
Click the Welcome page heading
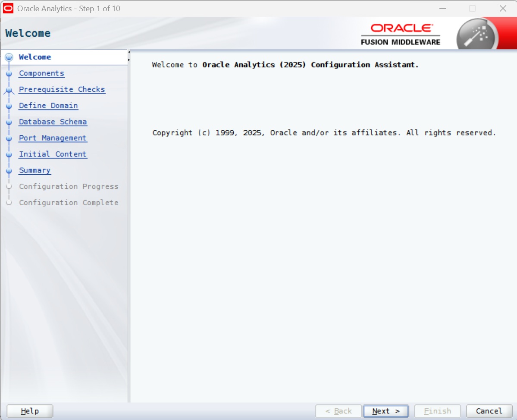pos(28,33)
